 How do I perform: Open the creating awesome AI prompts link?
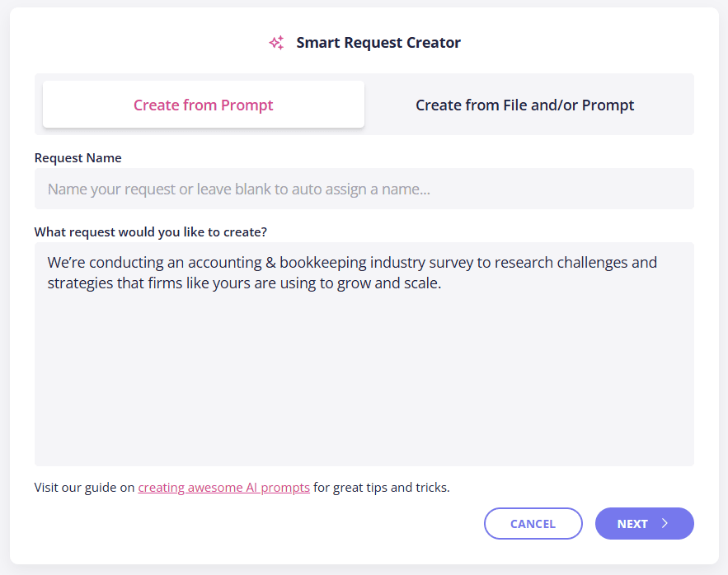(x=223, y=488)
